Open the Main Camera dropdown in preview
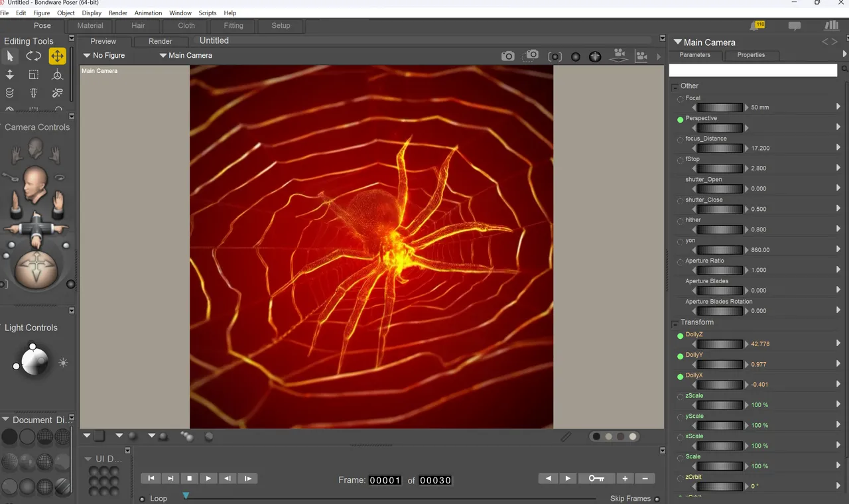This screenshot has height=504, width=849. point(186,56)
